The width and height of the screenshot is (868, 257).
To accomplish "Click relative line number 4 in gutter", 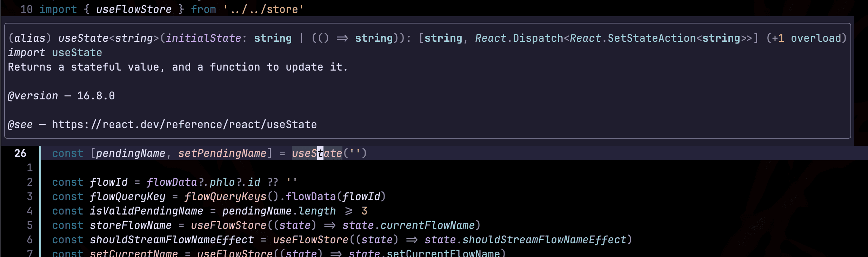I will click(x=30, y=211).
